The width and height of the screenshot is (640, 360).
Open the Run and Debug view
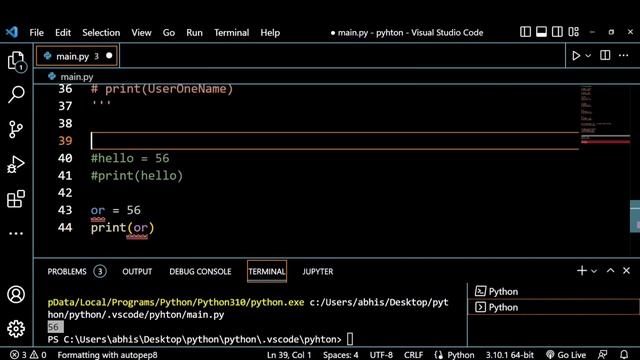(16, 164)
